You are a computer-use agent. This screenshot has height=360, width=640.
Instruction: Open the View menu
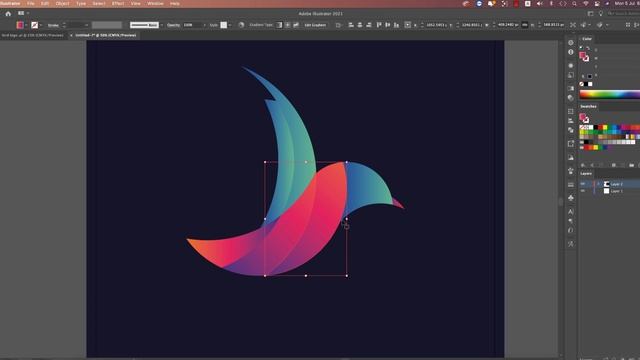coord(136,3)
